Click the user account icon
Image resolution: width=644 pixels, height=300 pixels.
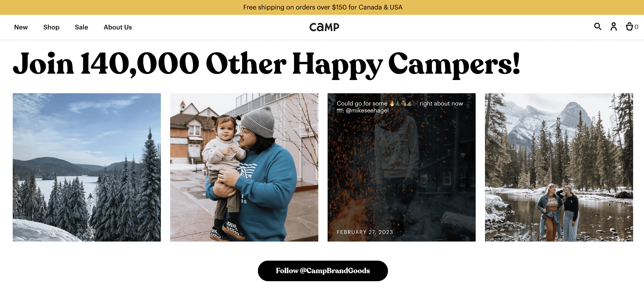614,27
